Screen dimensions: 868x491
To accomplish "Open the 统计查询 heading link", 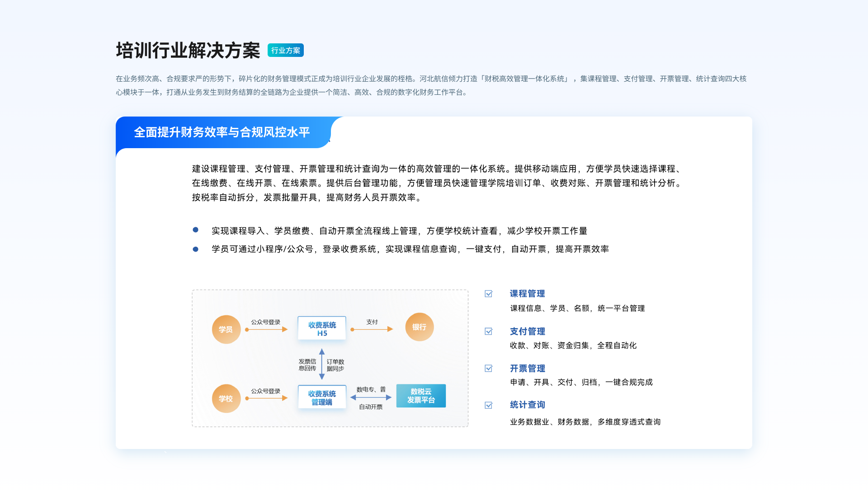I will click(x=527, y=405).
